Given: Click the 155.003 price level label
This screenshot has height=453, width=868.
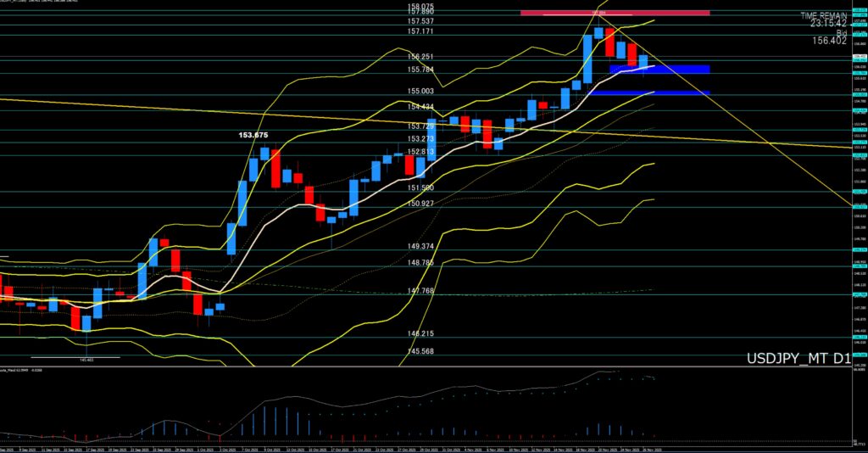Looking at the screenshot, I should click(421, 91).
